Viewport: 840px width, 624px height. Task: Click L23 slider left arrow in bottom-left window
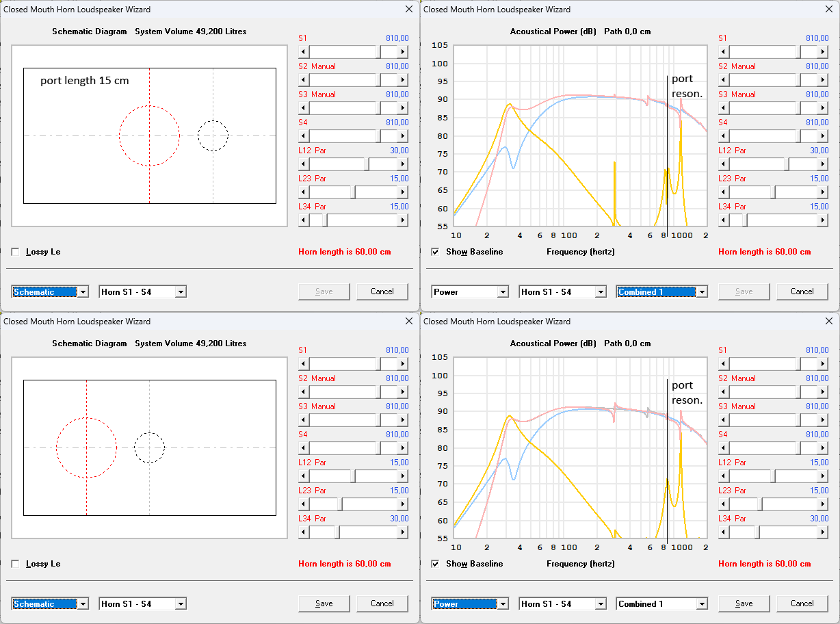pyautogui.click(x=304, y=504)
